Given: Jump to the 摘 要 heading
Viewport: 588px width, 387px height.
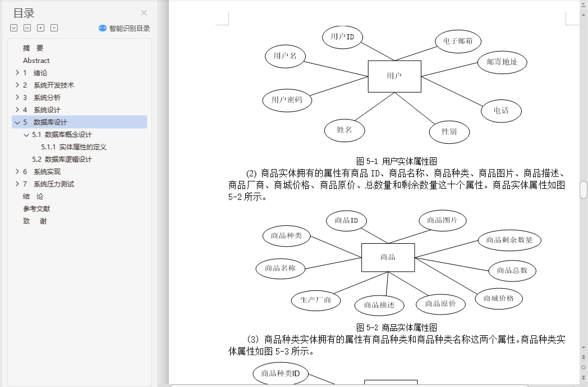Looking at the screenshot, I should (33, 48).
